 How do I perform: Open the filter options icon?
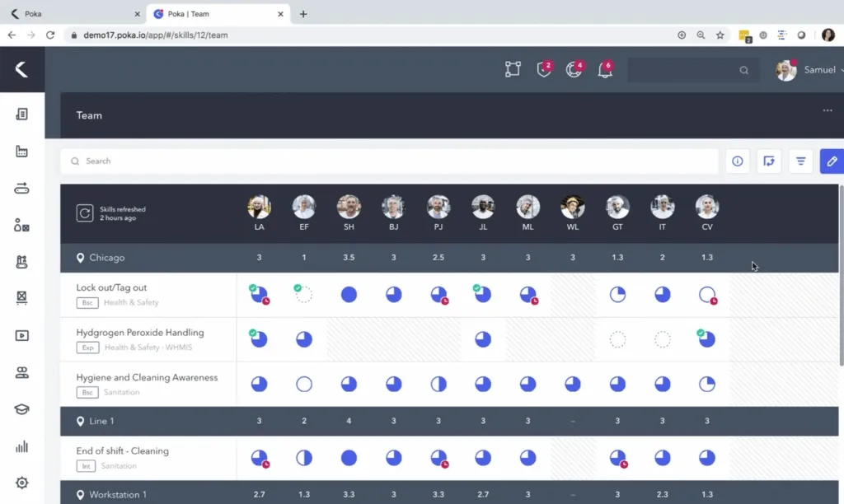click(x=800, y=161)
